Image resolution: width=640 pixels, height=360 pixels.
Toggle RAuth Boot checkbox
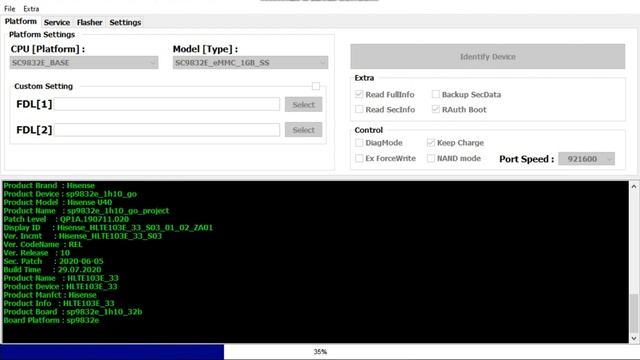pyautogui.click(x=436, y=109)
